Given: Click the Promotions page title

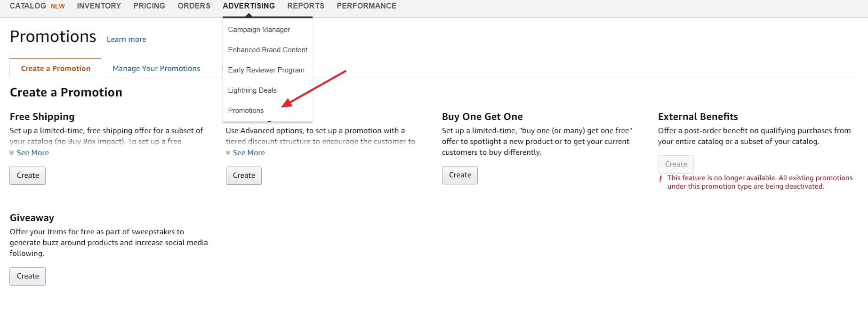Looking at the screenshot, I should (53, 36).
